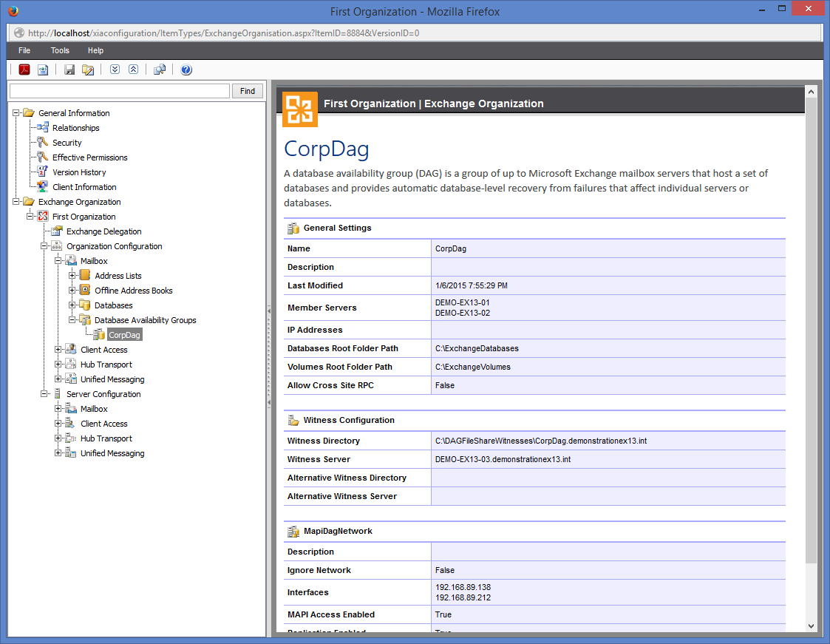Click the Databases cylinder icon in tree

(x=85, y=305)
